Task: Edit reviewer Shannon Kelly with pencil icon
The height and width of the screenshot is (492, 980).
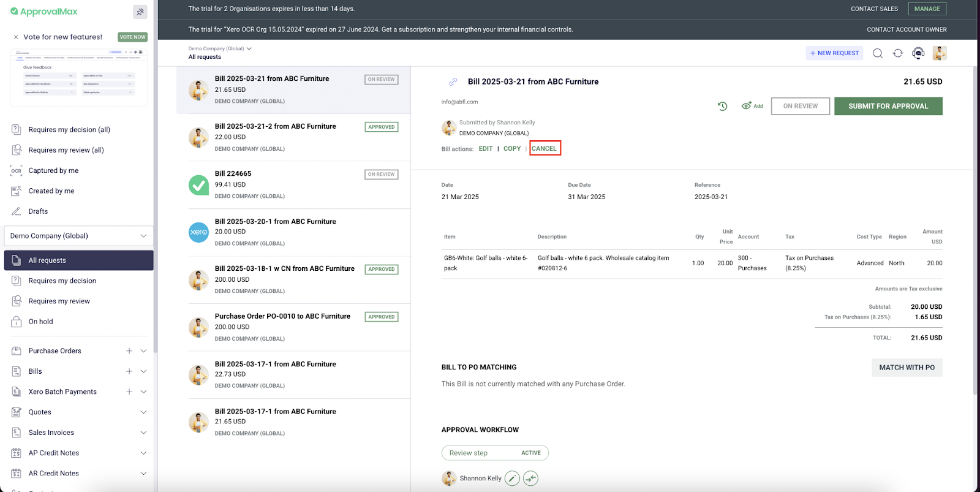Action: [x=513, y=479]
